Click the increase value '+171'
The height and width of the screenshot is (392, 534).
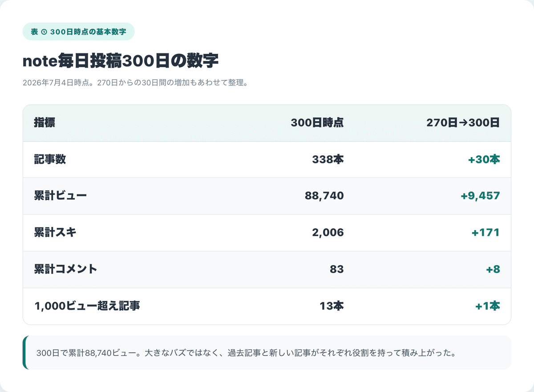485,232
